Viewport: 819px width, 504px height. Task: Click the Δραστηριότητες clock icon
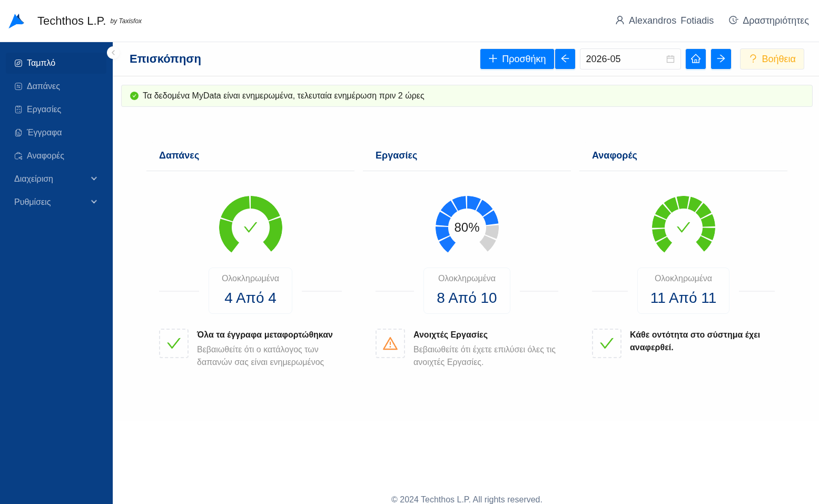[x=733, y=21]
